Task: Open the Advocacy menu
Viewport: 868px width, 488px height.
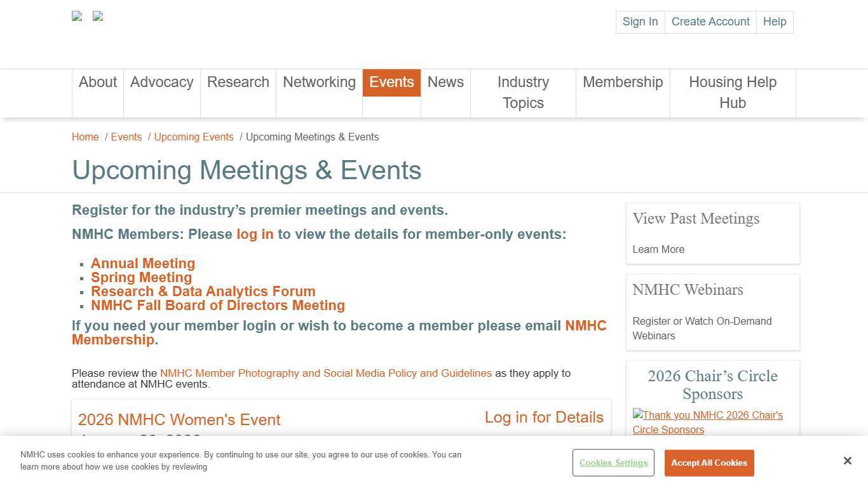Action: [161, 82]
